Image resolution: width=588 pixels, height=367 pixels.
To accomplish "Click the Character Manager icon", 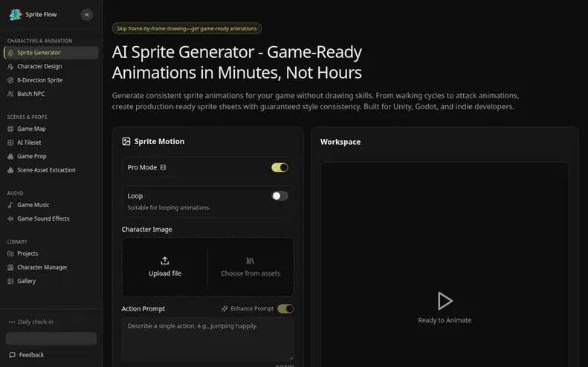I will (x=10, y=267).
